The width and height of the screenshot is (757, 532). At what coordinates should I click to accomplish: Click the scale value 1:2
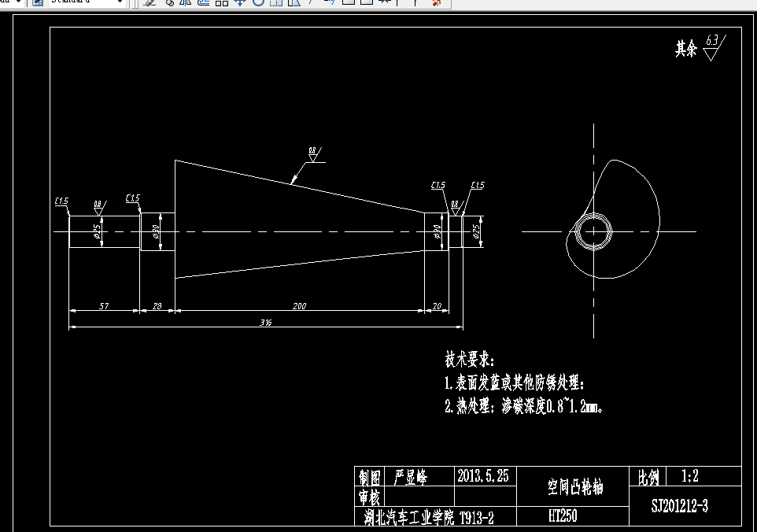point(690,476)
